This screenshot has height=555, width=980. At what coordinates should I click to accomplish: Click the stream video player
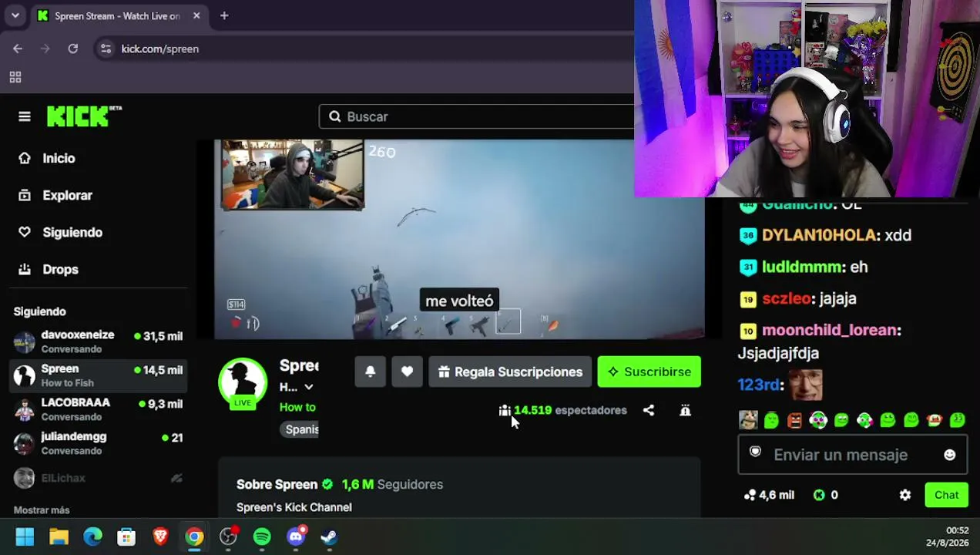coord(459,239)
